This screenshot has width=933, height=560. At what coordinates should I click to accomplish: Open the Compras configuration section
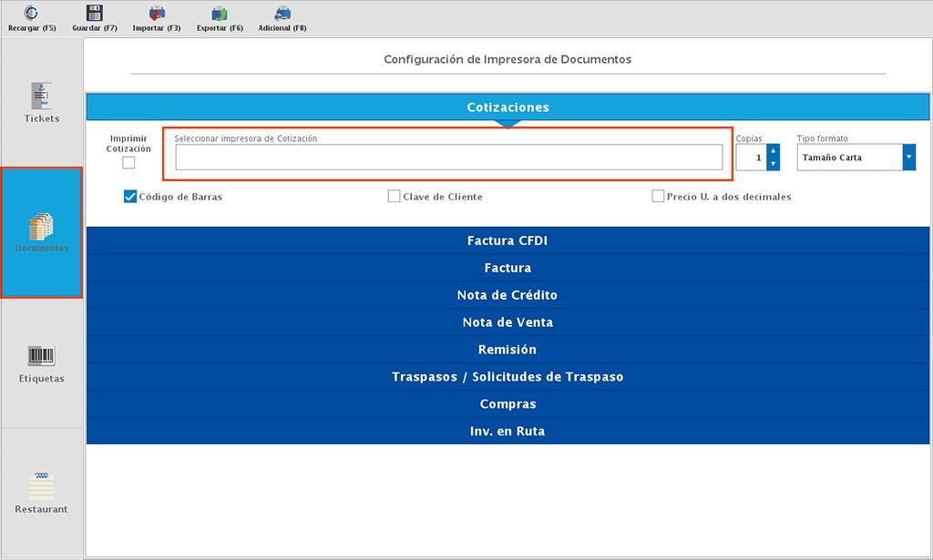pyautogui.click(x=508, y=403)
